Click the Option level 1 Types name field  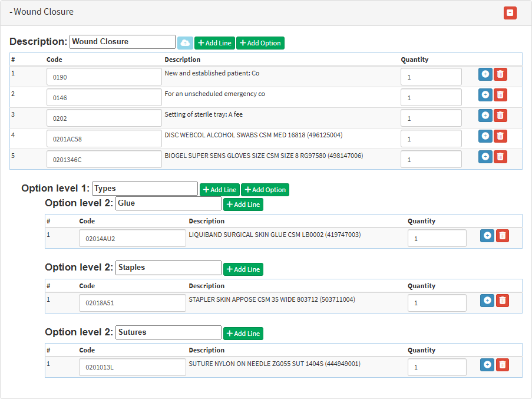tap(145, 189)
